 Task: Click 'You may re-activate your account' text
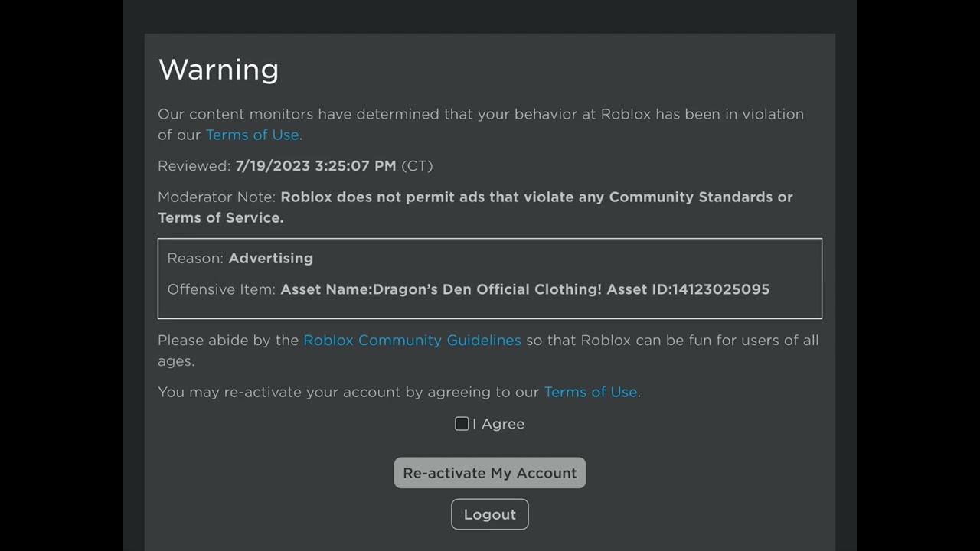tap(279, 392)
